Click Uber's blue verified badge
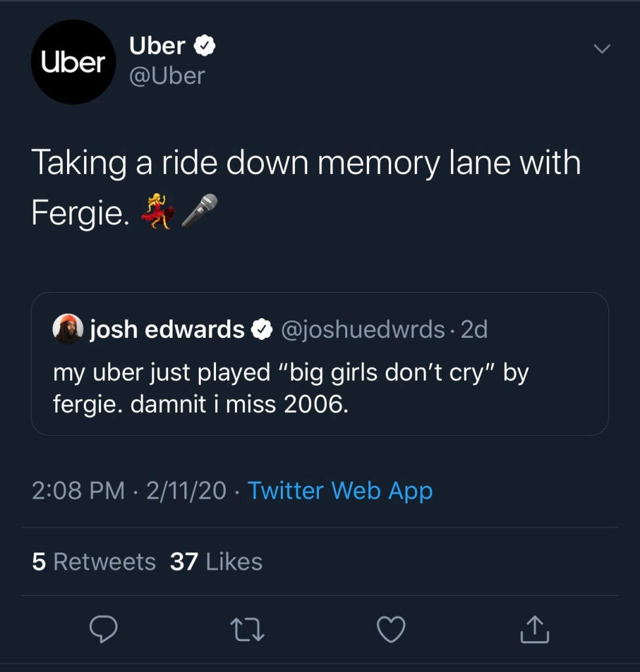The height and width of the screenshot is (672, 640). point(205,46)
